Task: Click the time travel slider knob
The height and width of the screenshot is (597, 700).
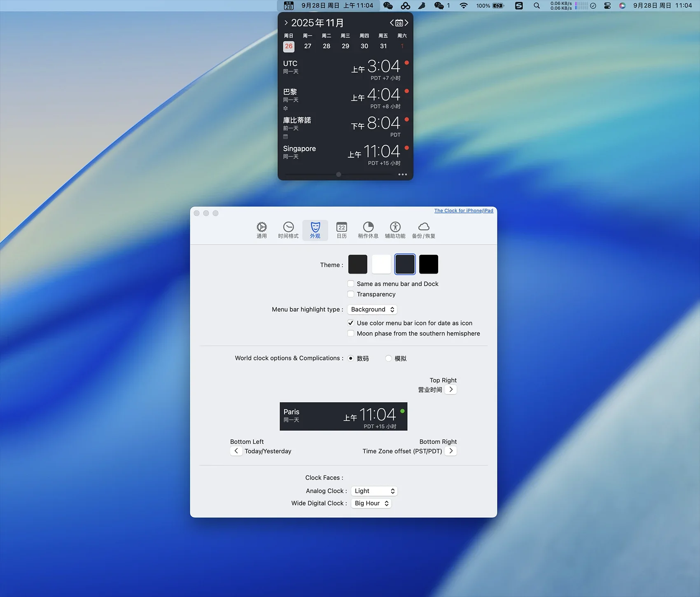Action: (338, 175)
